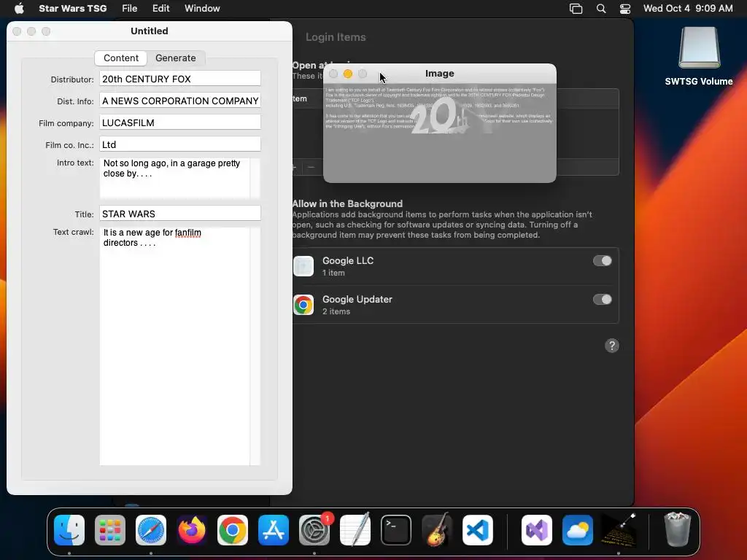
Task: Open Control Center in menu bar
Action: [x=625, y=8]
